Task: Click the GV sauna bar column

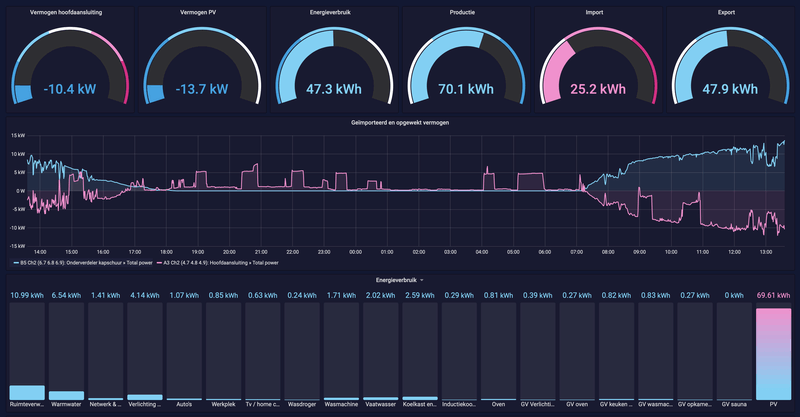Action: pos(734,351)
